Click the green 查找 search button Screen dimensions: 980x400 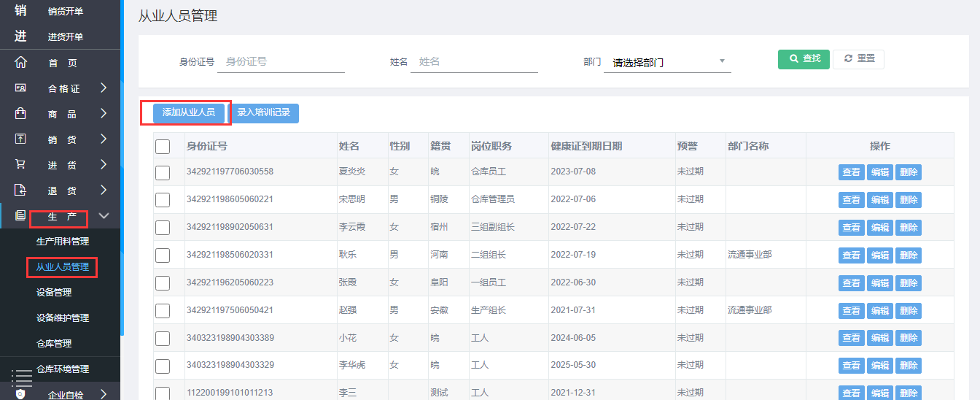(x=804, y=59)
